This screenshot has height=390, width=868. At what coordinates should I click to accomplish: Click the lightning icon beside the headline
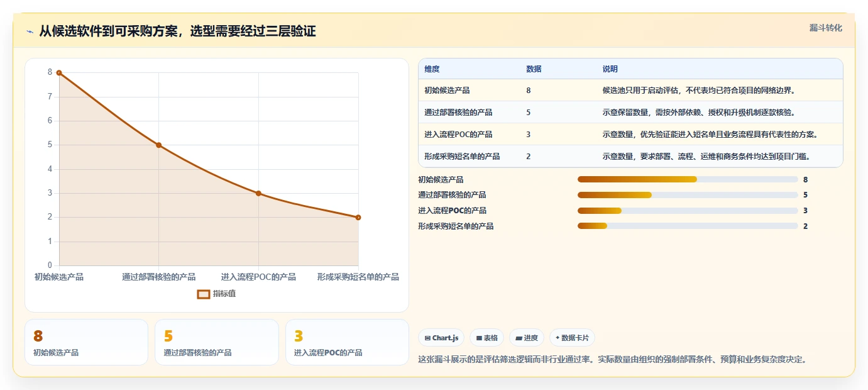[x=30, y=31]
